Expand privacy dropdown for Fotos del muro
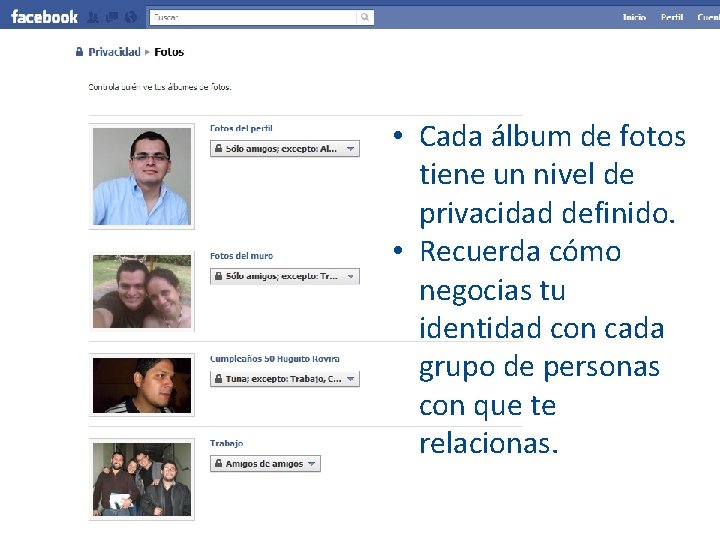 click(x=285, y=276)
